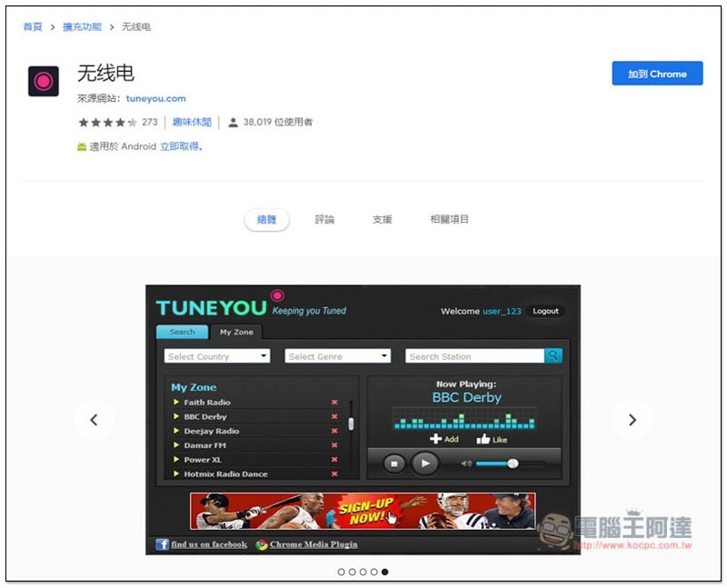Click the Chrome logo icon

(262, 544)
